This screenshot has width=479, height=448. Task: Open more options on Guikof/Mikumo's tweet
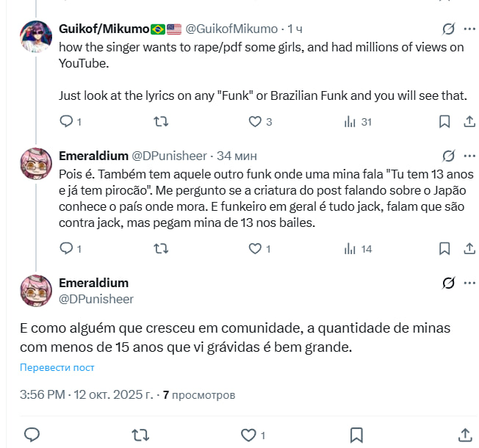[x=468, y=29]
